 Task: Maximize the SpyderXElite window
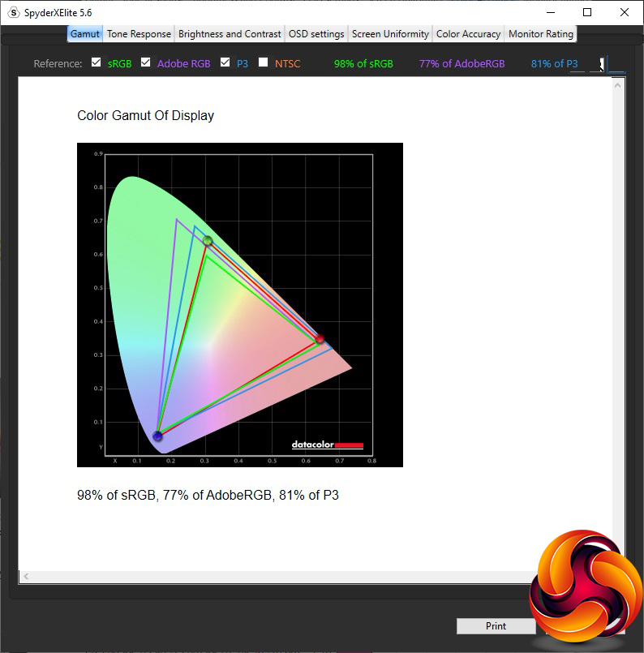[x=587, y=12]
